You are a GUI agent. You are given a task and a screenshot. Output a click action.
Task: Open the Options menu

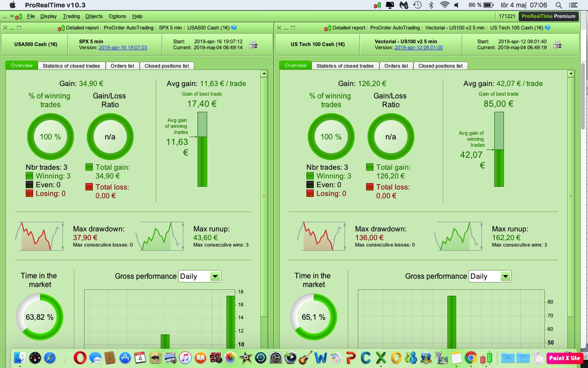[117, 16]
